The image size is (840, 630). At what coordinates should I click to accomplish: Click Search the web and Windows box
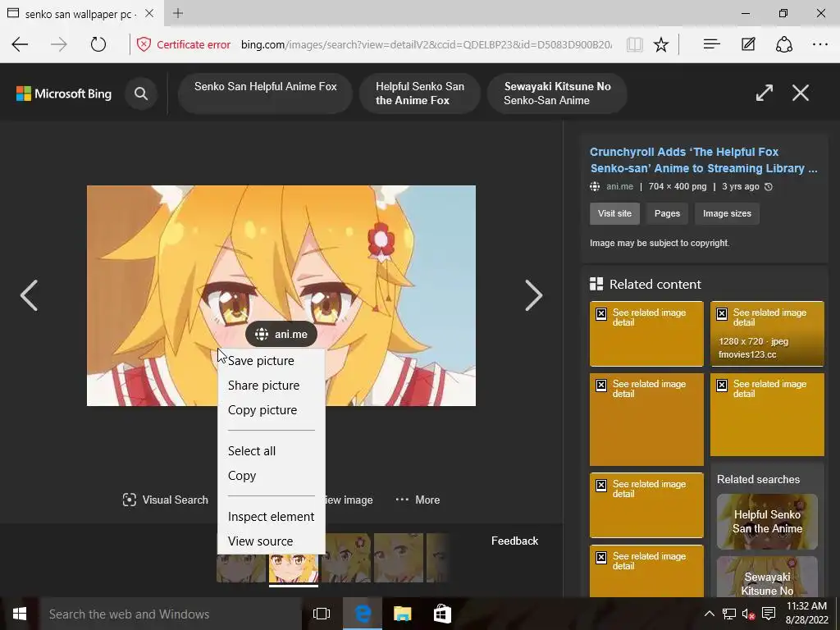pos(171,614)
